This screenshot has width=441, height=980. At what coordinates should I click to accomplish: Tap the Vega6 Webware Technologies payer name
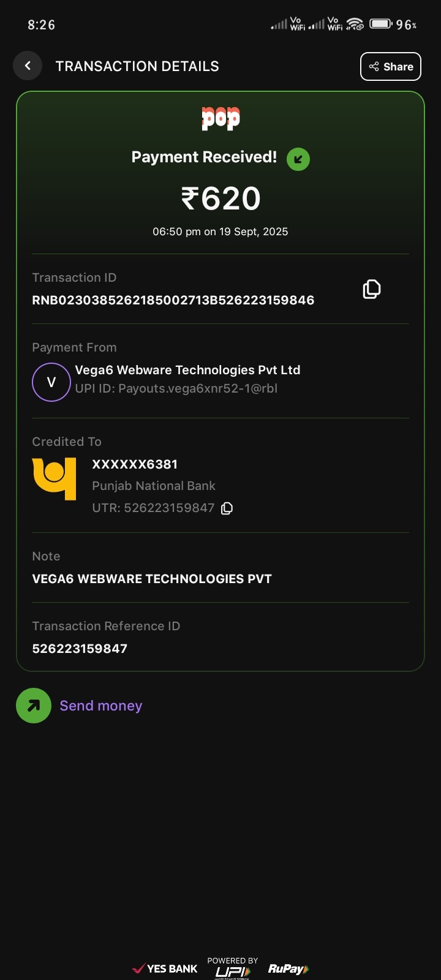(x=187, y=370)
